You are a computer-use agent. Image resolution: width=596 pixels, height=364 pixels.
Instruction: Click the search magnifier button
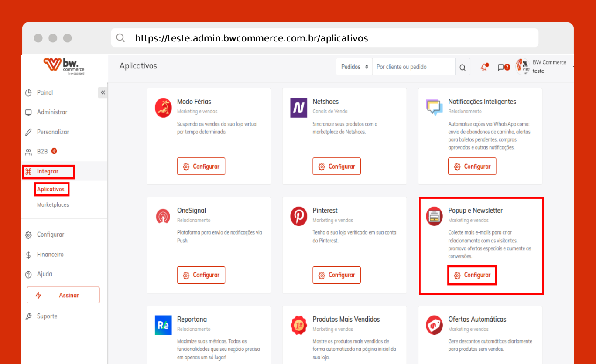(462, 67)
